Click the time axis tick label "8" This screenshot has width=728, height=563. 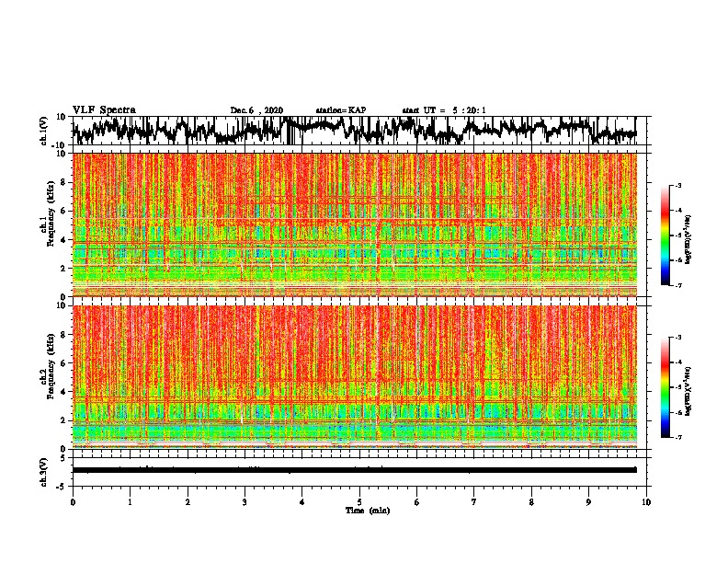[531, 502]
